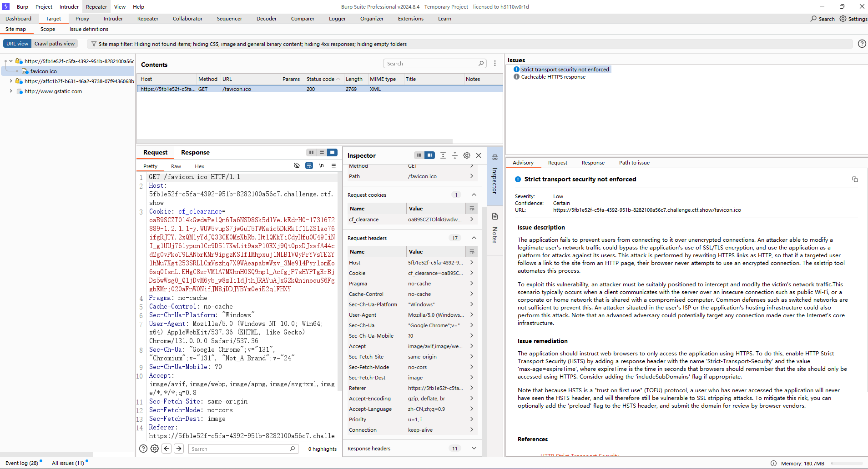Collapse the Request headers section
The height and width of the screenshot is (469, 868).
point(474,238)
